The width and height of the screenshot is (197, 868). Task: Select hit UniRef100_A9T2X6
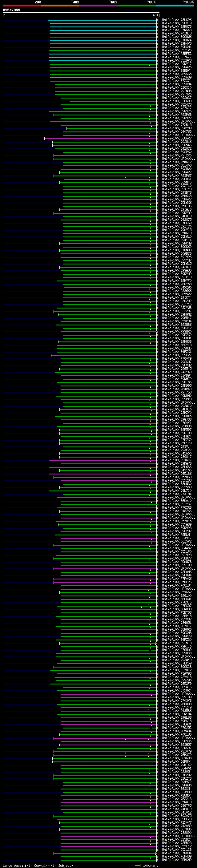click(177, 155)
